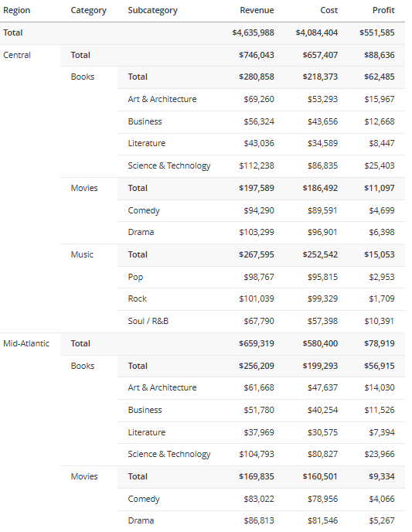Sort by the Revenue column header
Viewport: 412px width, 532px height.
coord(257,10)
